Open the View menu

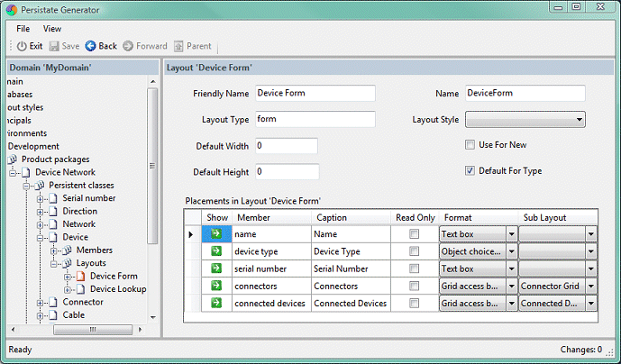click(52, 29)
